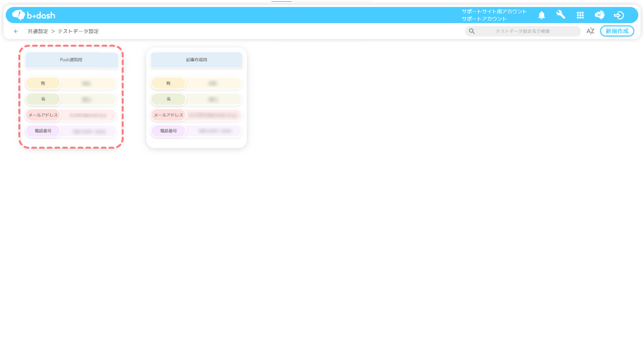Select 電話番号 label in 記事作成用 card
This screenshot has height=362, width=644.
click(x=168, y=131)
